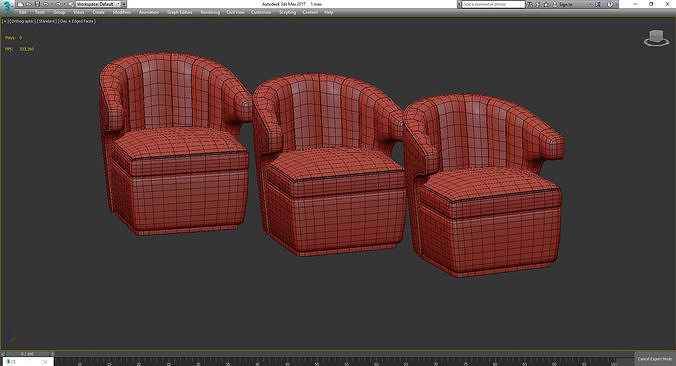The image size is (676, 366).
Task: Save the scene with the Save icon
Action: click(x=37, y=4)
